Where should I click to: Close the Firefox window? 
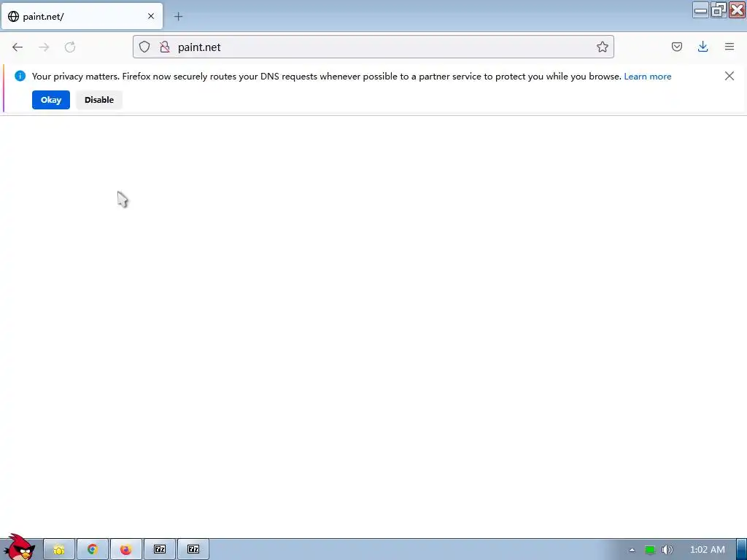(x=737, y=10)
